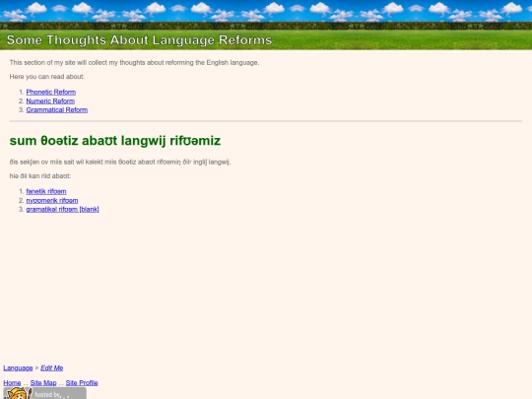This screenshot has height=399, width=532.
Task: Go to the Home page link
Action: click(12, 383)
